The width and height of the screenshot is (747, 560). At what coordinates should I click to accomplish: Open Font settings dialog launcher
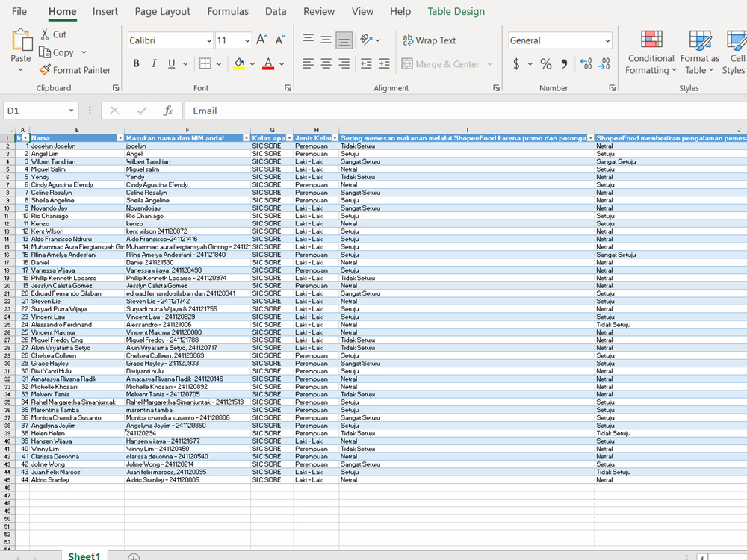[288, 87]
